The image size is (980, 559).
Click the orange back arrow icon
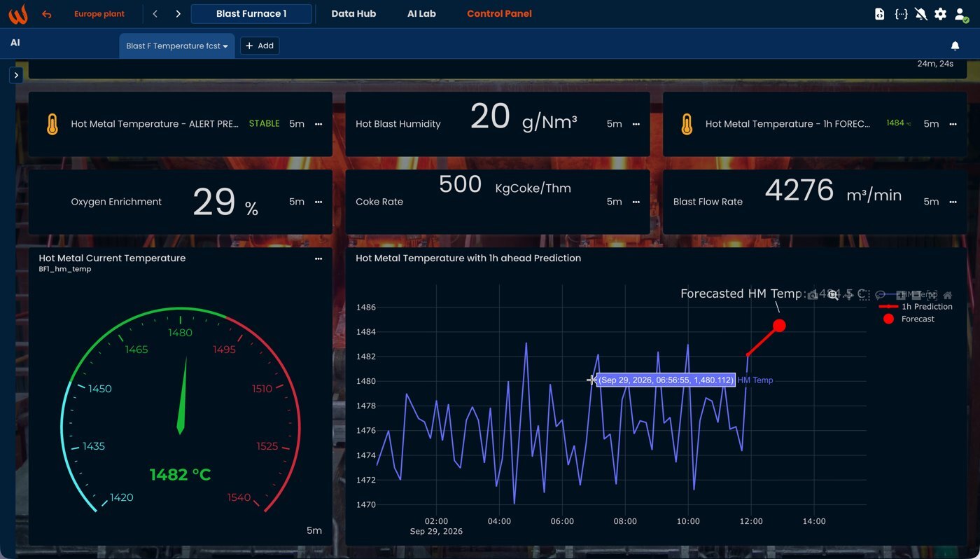47,14
